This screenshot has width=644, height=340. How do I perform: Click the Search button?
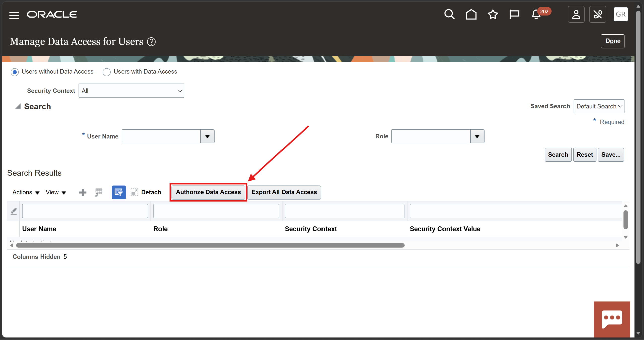pyautogui.click(x=558, y=155)
